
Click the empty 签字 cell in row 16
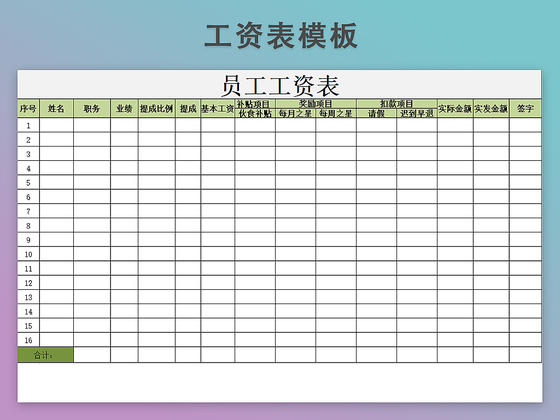pyautogui.click(x=525, y=339)
